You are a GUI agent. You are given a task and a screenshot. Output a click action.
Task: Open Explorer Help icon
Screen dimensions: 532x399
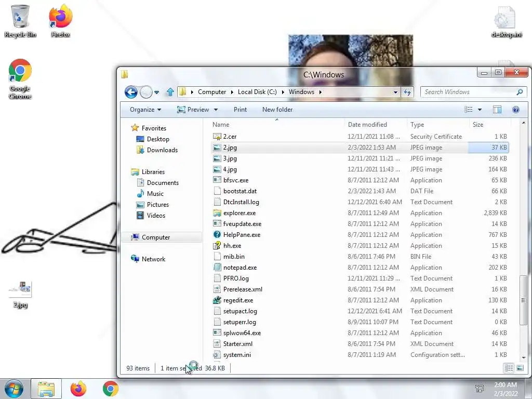click(516, 109)
